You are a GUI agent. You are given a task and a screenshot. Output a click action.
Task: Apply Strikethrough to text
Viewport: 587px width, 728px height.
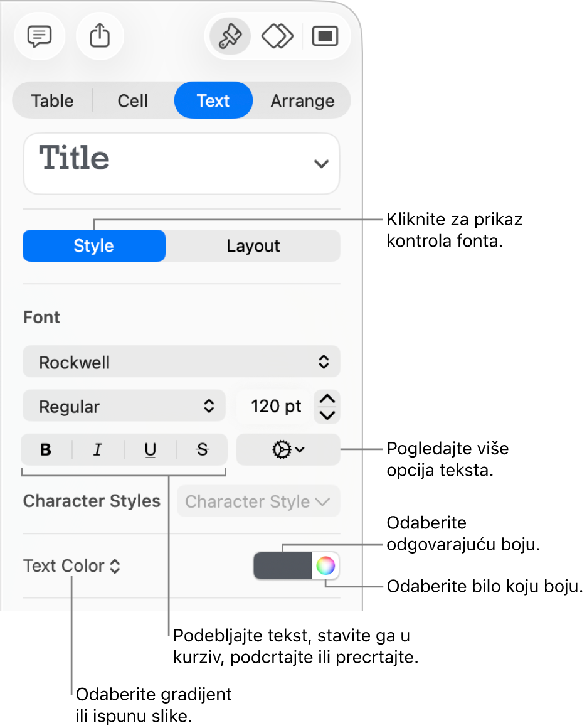[202, 449]
